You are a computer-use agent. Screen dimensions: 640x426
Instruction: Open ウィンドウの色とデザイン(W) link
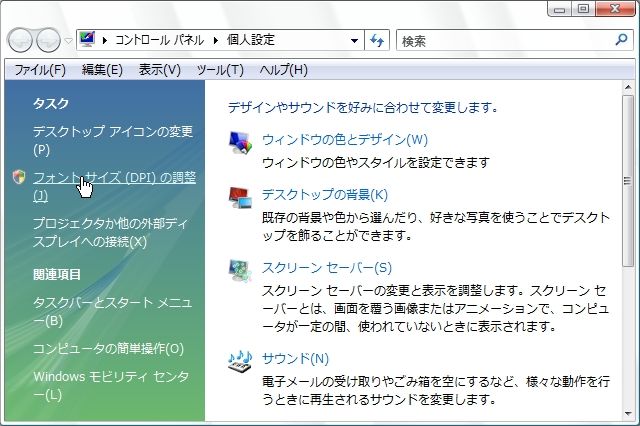[344, 140]
